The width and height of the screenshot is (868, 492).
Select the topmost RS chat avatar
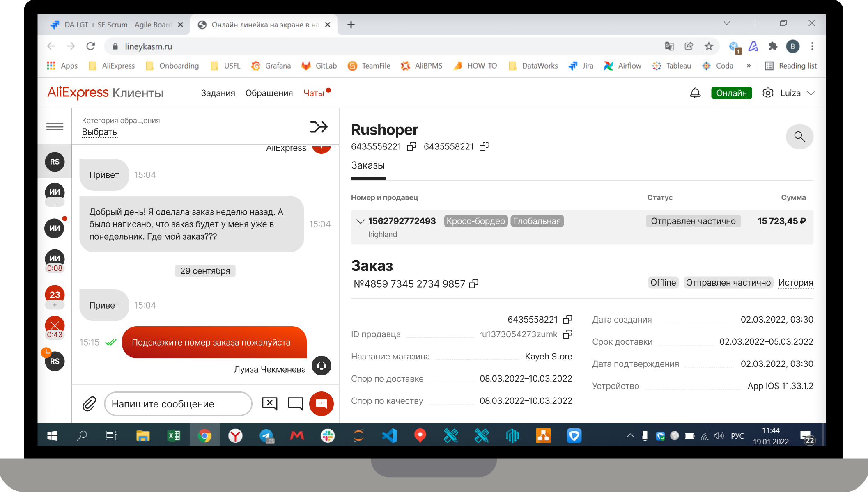pos(55,162)
